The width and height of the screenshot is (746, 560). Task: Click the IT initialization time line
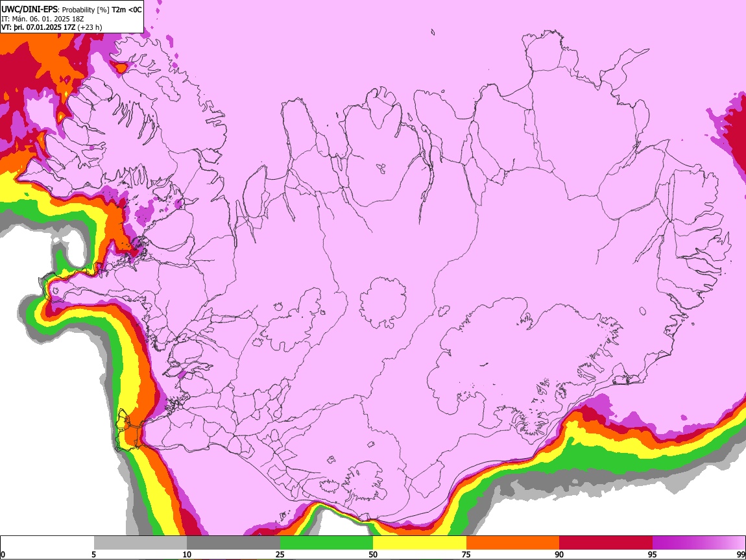42,19
